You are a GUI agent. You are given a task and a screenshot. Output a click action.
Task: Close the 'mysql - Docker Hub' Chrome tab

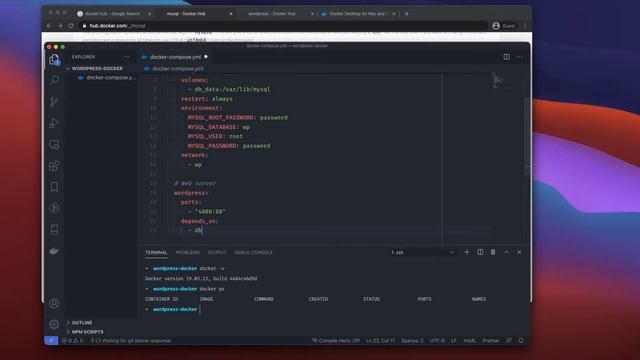pos(231,13)
